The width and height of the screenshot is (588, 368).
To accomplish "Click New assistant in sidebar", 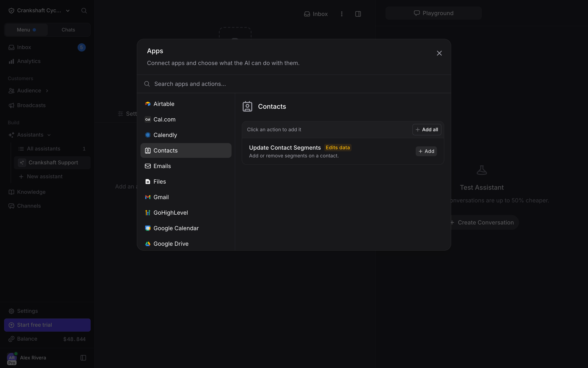I will point(52,176).
